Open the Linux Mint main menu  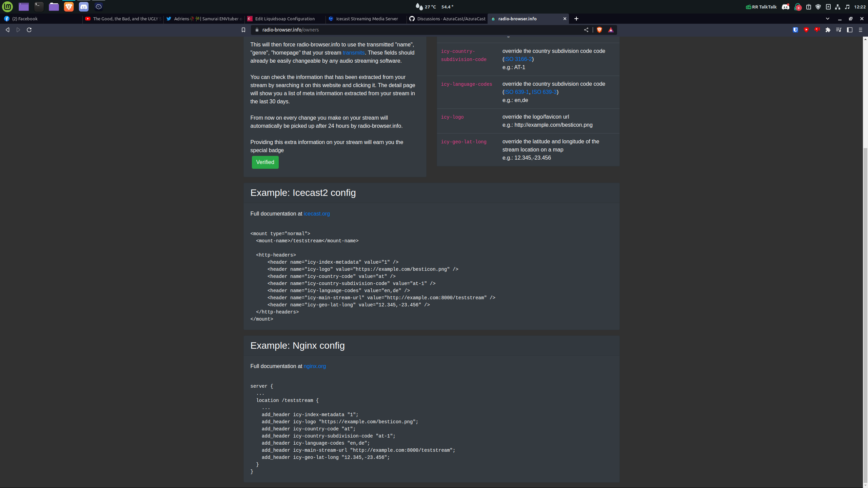(7, 7)
